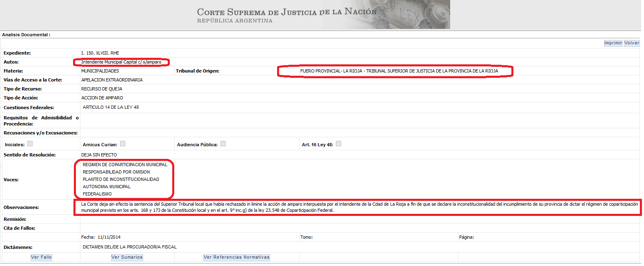Tick the Art. 16 Ley 48 checkbox
Image resolution: width=644 pixels, height=266 pixels.
point(338,144)
